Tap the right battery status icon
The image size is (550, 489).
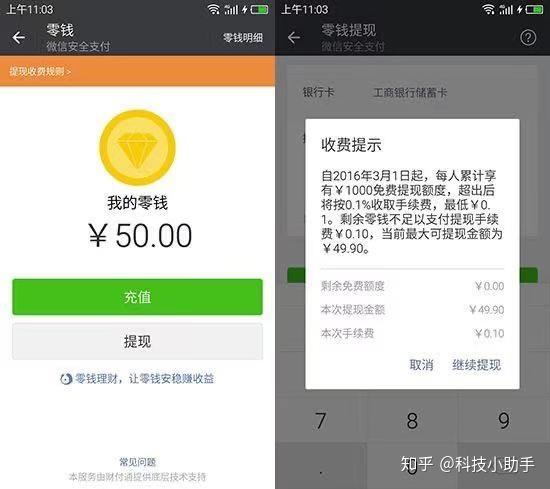(x=534, y=9)
